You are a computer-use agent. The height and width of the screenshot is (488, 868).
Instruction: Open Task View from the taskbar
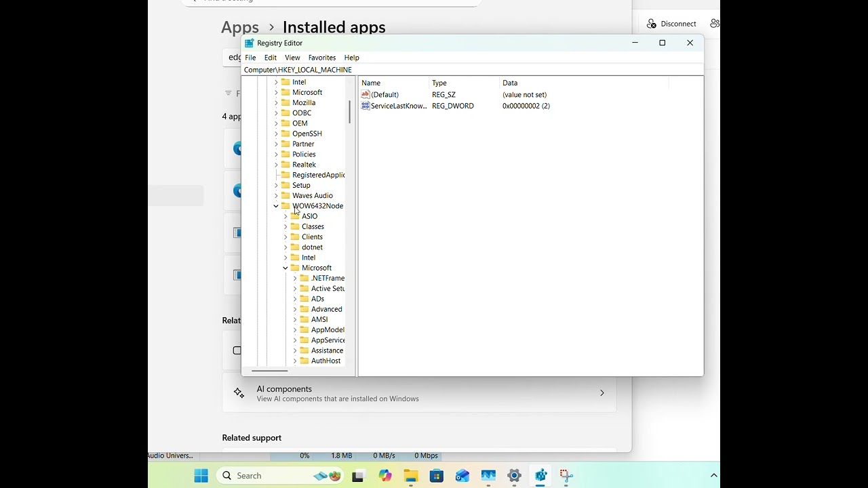tap(358, 476)
